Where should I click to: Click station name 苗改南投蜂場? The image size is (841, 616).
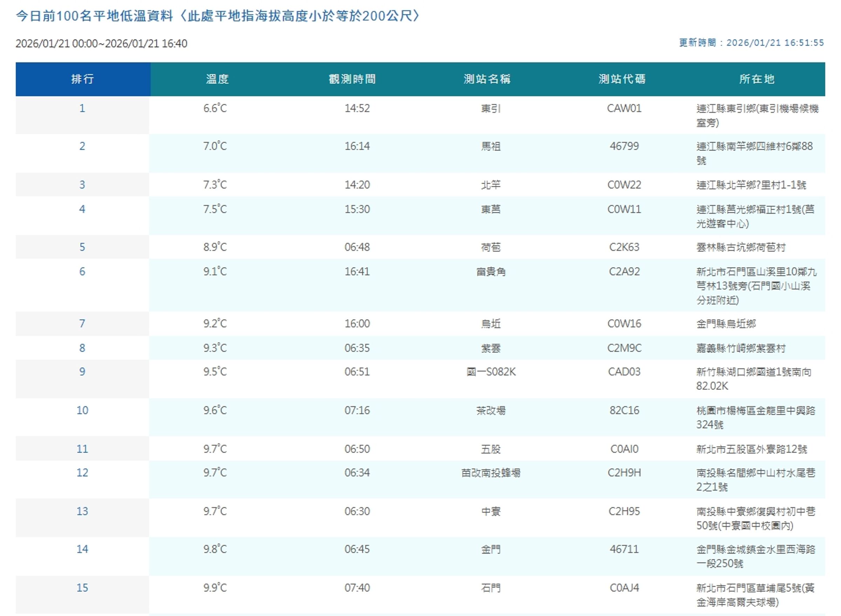click(x=491, y=473)
